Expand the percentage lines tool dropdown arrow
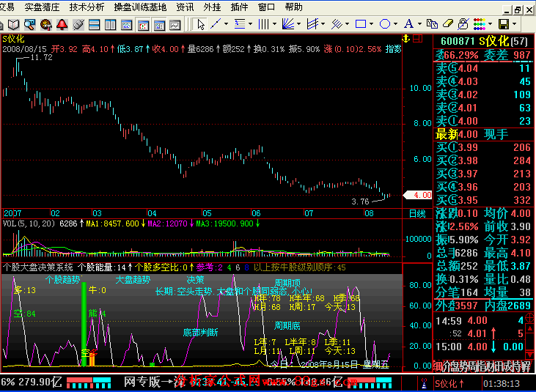536x392 pixels. [x=250, y=24]
